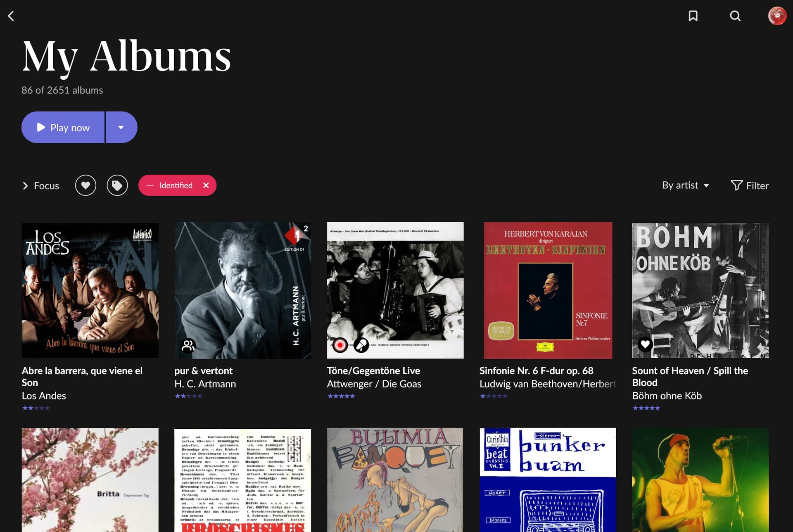Remove the Identified filter chip
The height and width of the screenshot is (532, 793).
point(206,185)
